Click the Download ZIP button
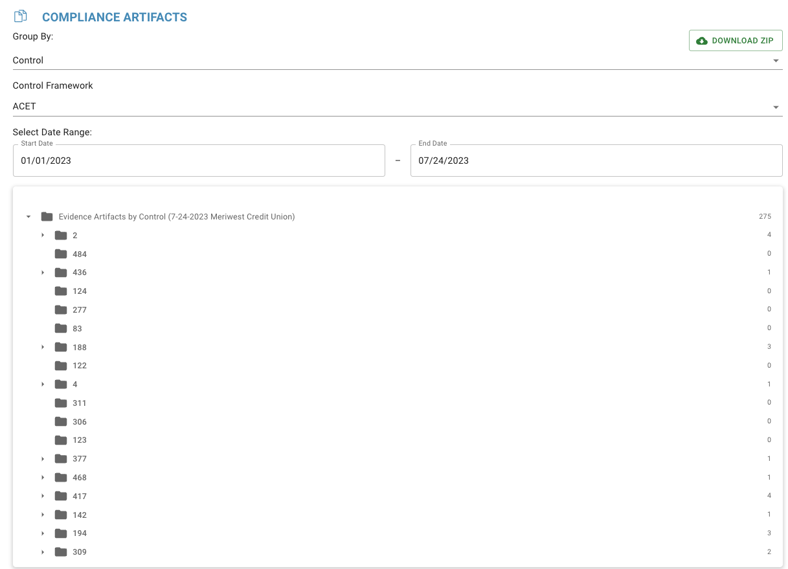Image resolution: width=788 pixels, height=569 pixels. [735, 41]
